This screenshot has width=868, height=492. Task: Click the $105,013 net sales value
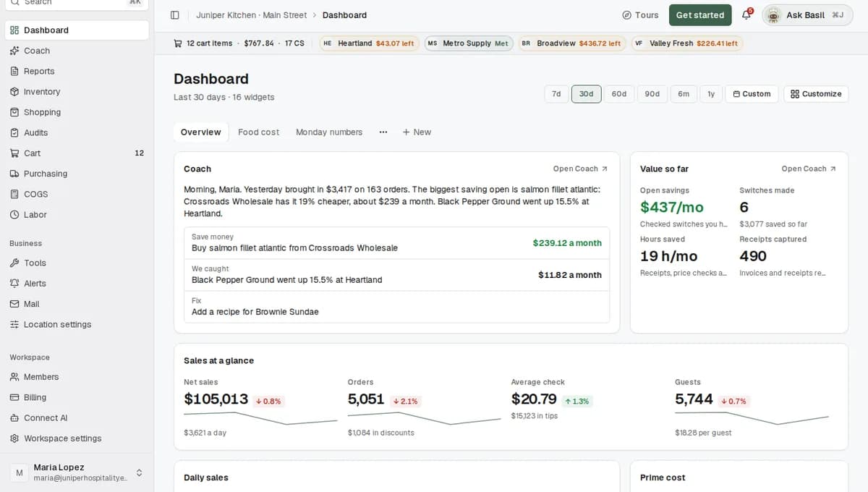pos(216,399)
